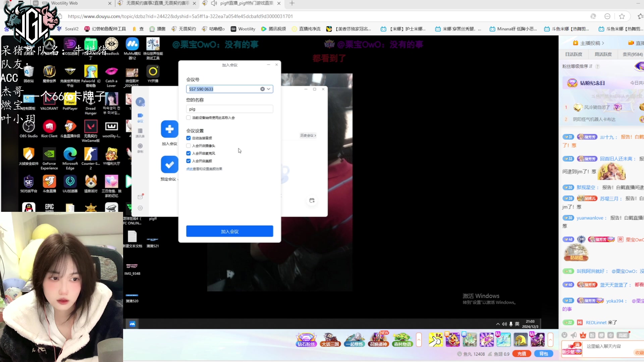Toggle 入会开启美颜 checkbox
Image resolution: width=644 pixels, height=362 pixels.
189,161
